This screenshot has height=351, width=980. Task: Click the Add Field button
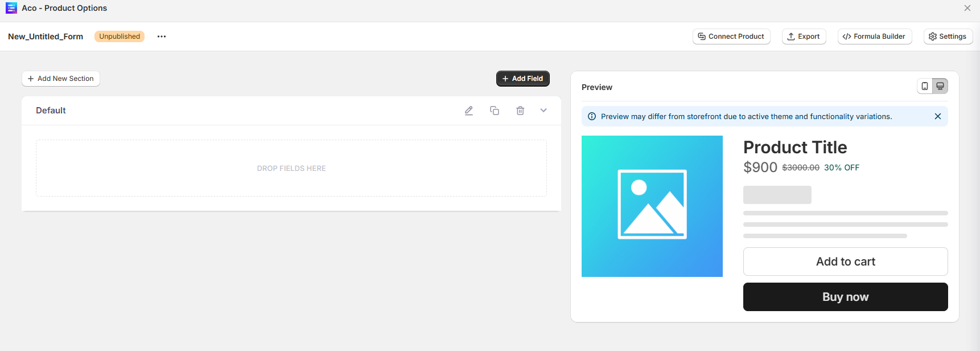coord(522,79)
